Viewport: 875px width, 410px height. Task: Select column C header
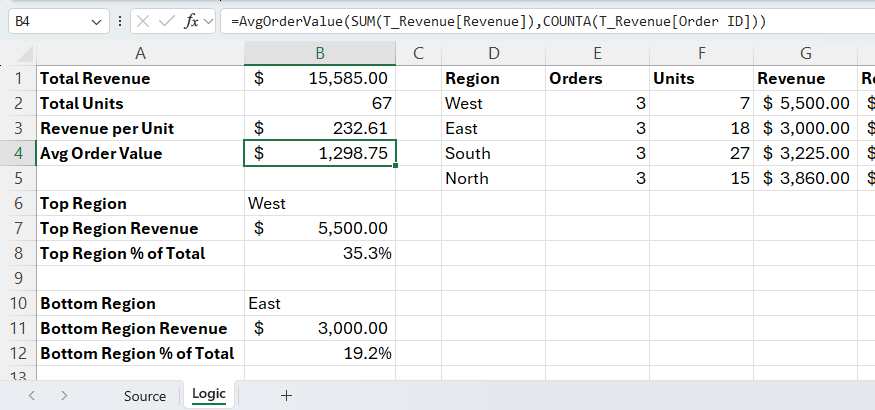[x=419, y=54]
